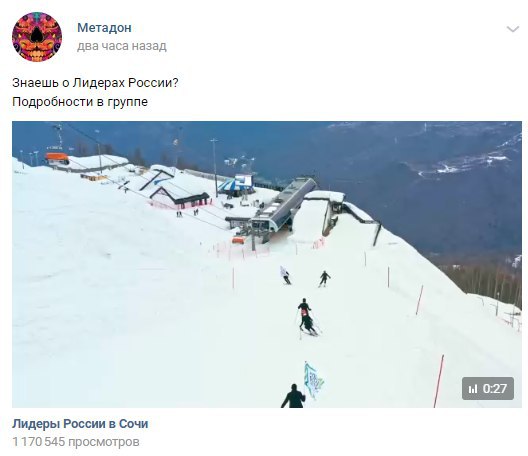Open the Метадон group avatar

pos(37,37)
